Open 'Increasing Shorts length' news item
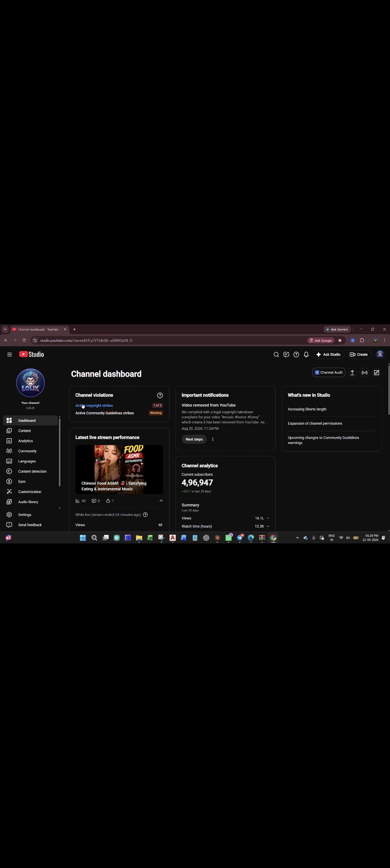 tap(307, 409)
